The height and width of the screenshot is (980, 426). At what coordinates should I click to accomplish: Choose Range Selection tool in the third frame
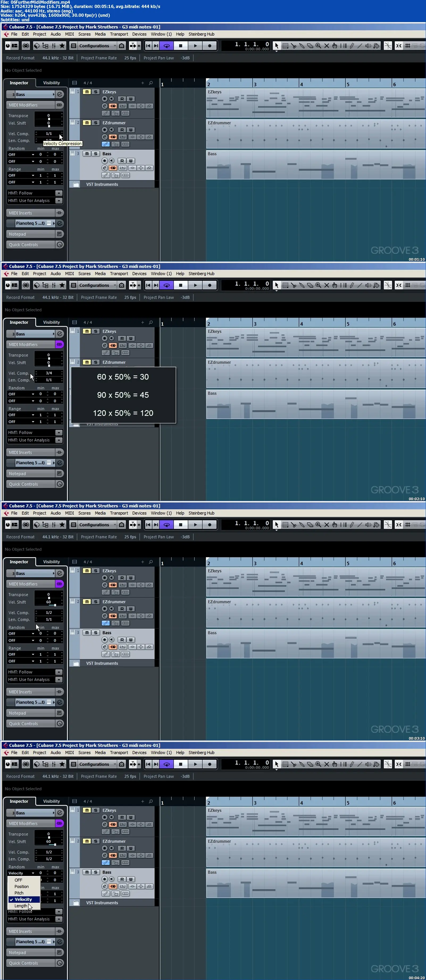[285, 525]
